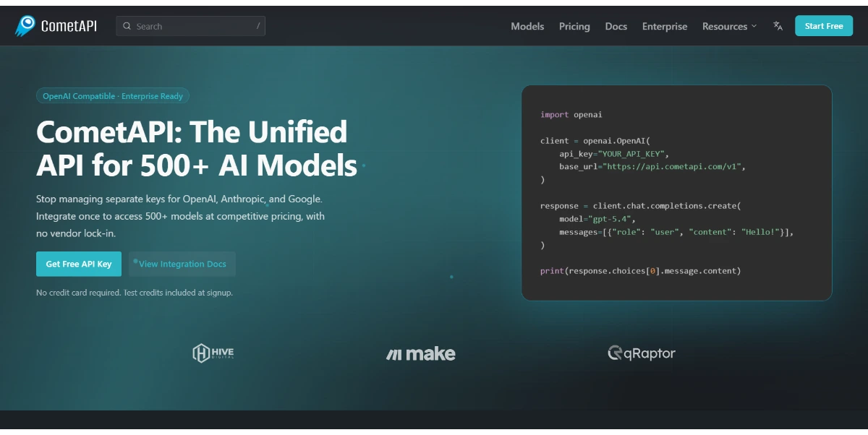
Task: Open the Models nav item
Action: (527, 26)
